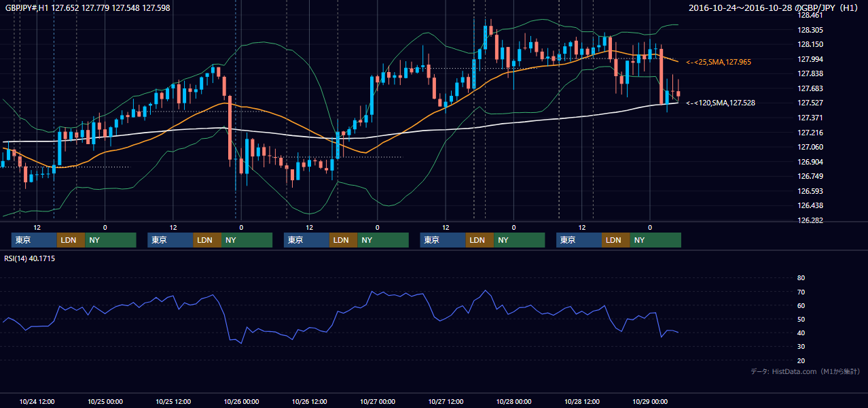Click price axis value 127.216

point(810,133)
